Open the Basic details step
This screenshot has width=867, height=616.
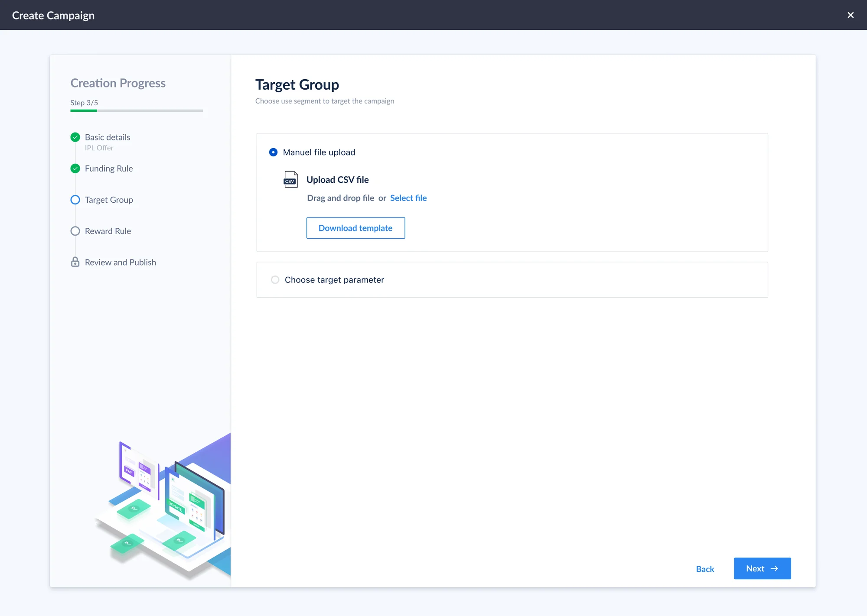[x=108, y=137]
